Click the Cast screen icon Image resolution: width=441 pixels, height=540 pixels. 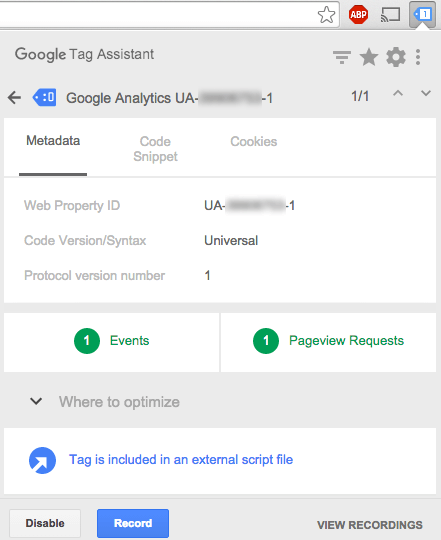pyautogui.click(x=390, y=15)
